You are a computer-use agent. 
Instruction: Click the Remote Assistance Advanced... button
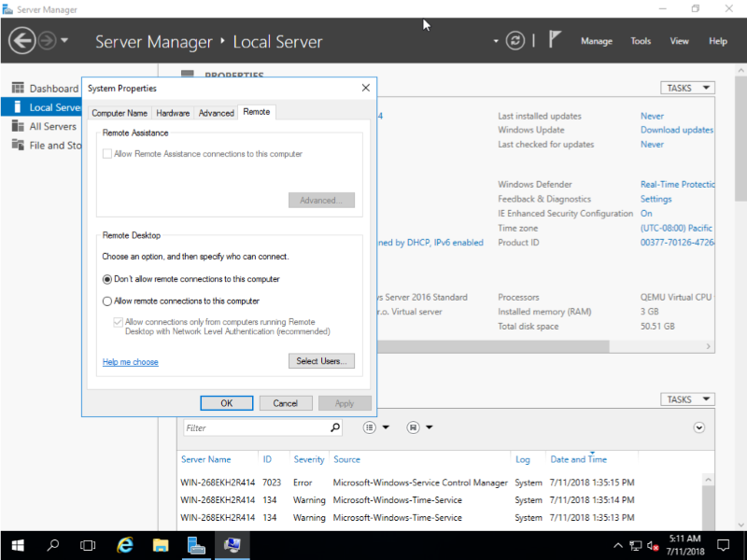[x=321, y=201]
